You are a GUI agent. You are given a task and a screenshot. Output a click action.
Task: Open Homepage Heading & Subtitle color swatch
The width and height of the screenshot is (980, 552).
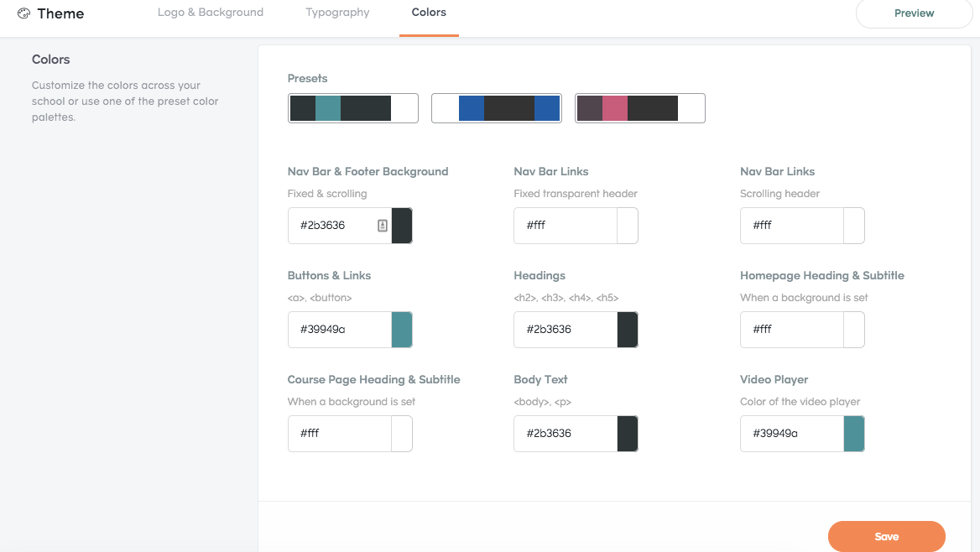(x=854, y=330)
